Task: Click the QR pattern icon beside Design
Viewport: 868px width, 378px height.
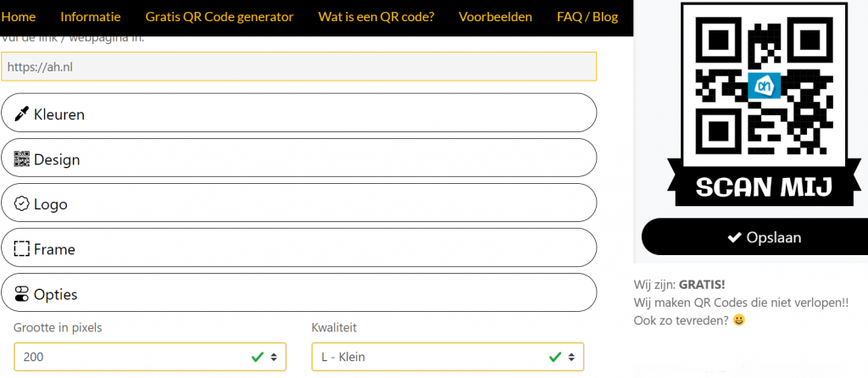Action: coord(21,159)
